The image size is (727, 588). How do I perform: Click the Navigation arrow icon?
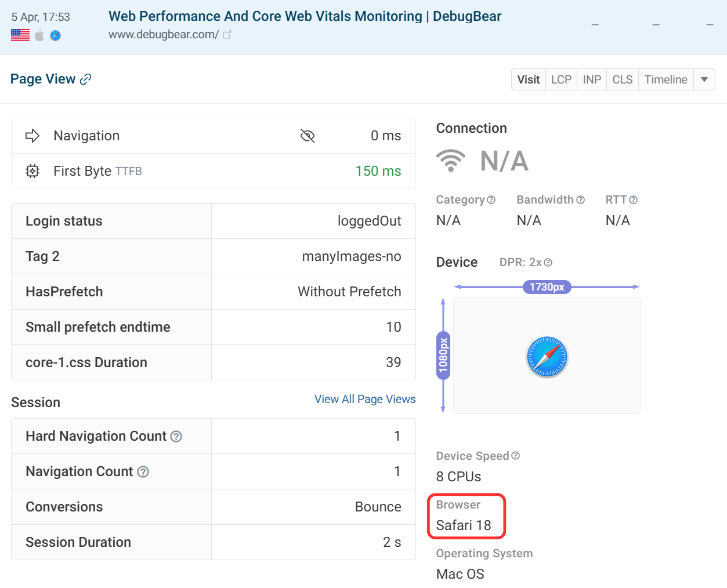click(x=32, y=135)
